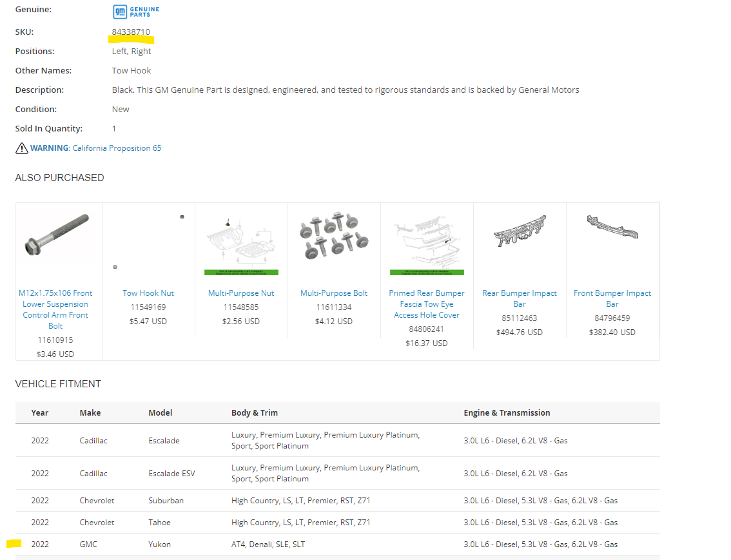Open the Multi-Purpose Nut diagram thumbnail
Screen dimensions: 731x560
(241, 245)
